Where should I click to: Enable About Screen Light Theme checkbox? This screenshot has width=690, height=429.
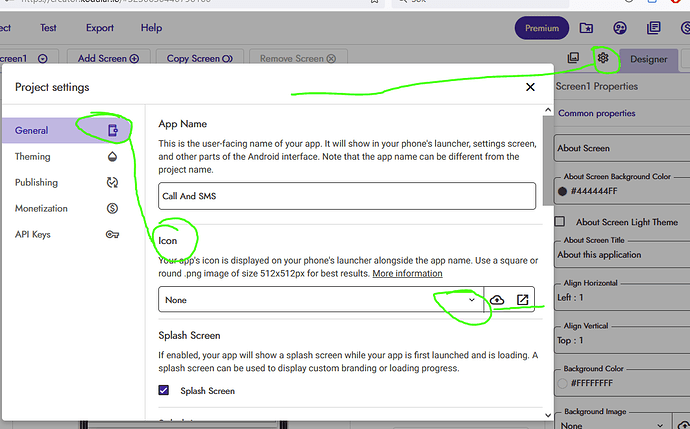(x=560, y=222)
